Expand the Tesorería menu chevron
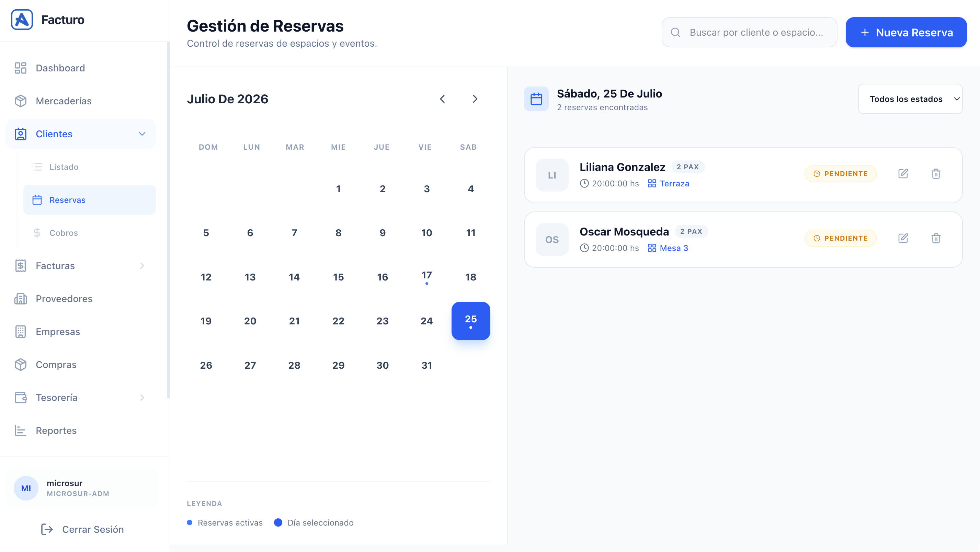 point(142,398)
